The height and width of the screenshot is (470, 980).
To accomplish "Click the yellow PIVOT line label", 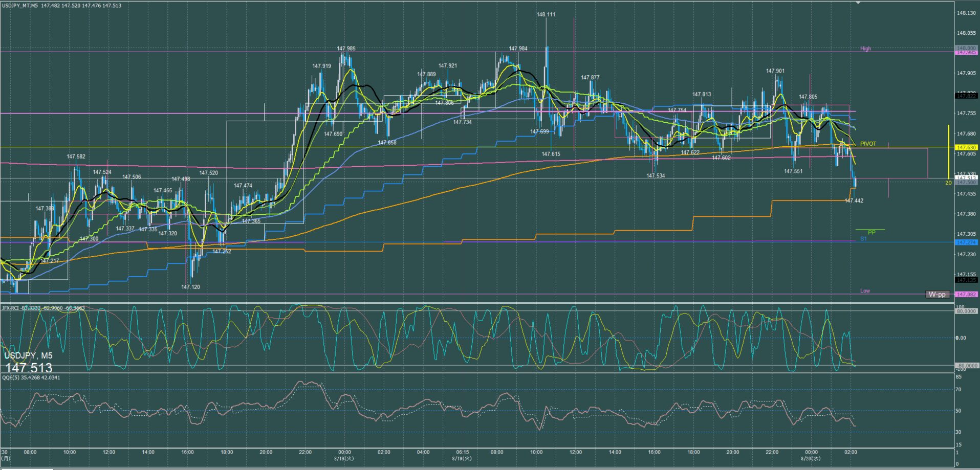I will click(868, 144).
